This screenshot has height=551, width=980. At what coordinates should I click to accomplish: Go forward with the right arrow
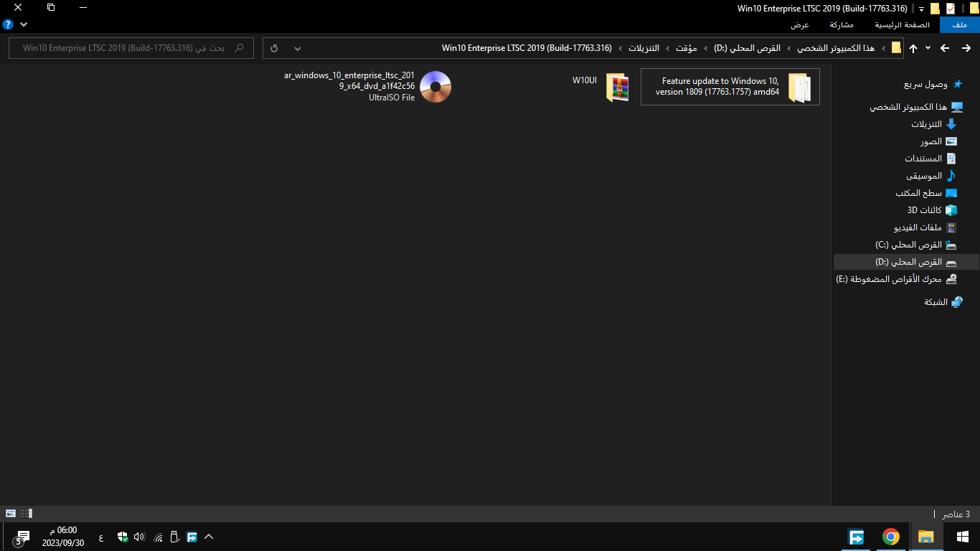pyautogui.click(x=965, y=48)
